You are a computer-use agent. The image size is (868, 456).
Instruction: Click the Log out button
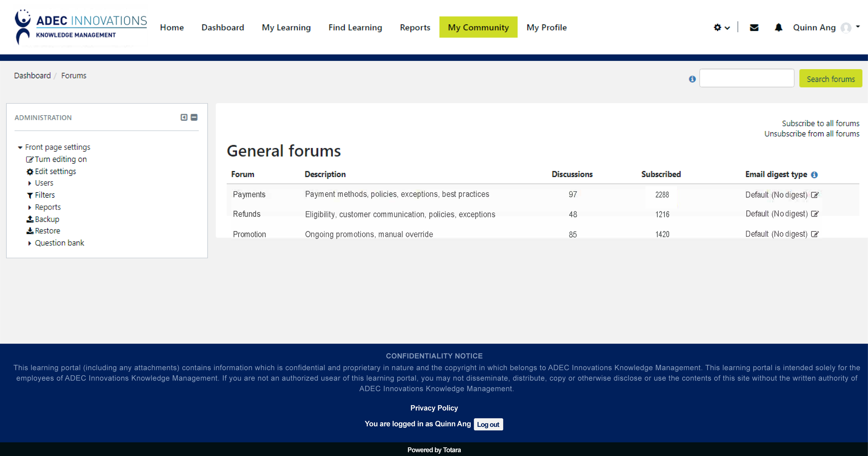pos(488,424)
